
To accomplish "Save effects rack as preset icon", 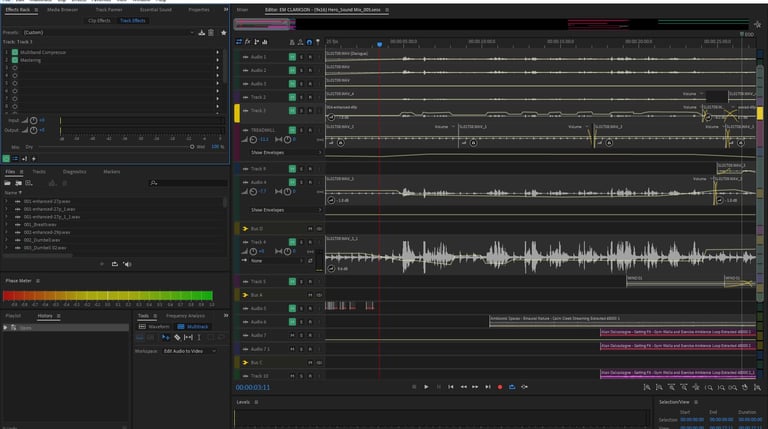I will point(203,32).
